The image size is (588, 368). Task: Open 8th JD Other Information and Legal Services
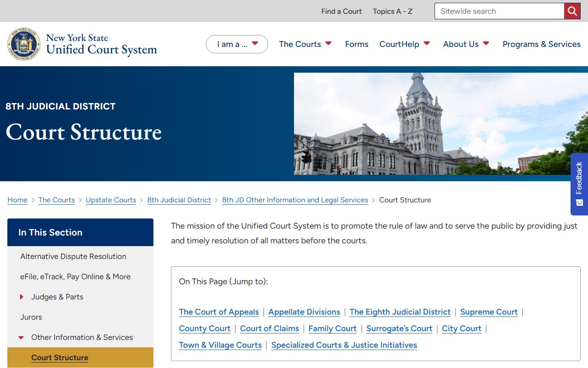click(295, 200)
